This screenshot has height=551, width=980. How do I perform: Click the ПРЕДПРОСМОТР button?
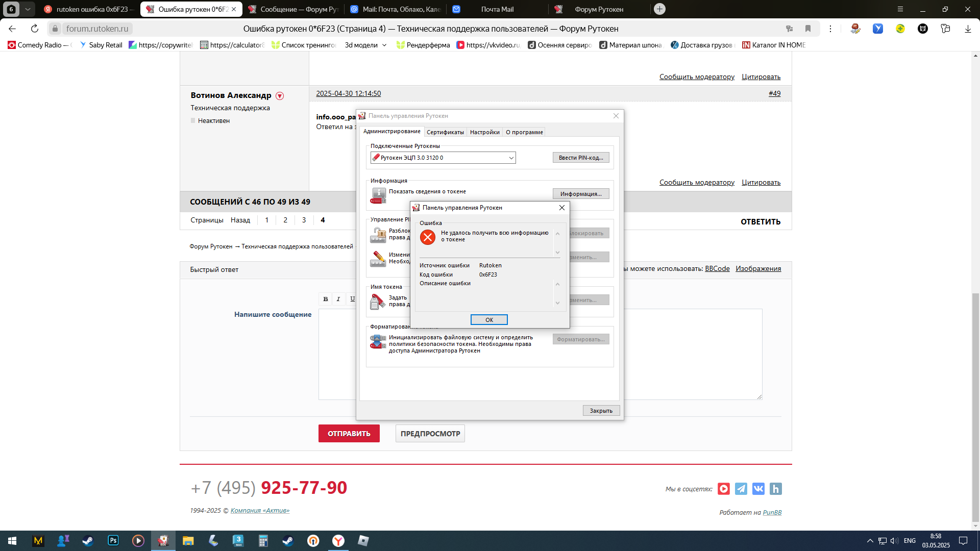pos(430,434)
